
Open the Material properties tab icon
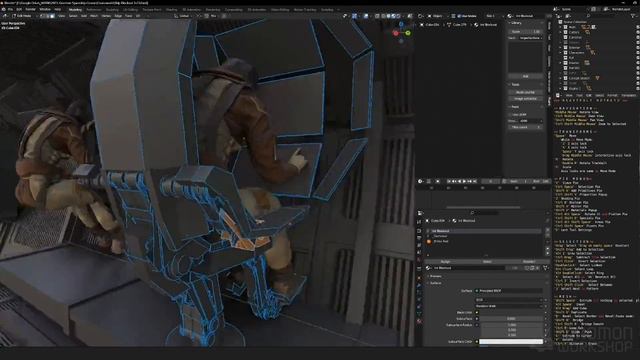click(x=419, y=322)
